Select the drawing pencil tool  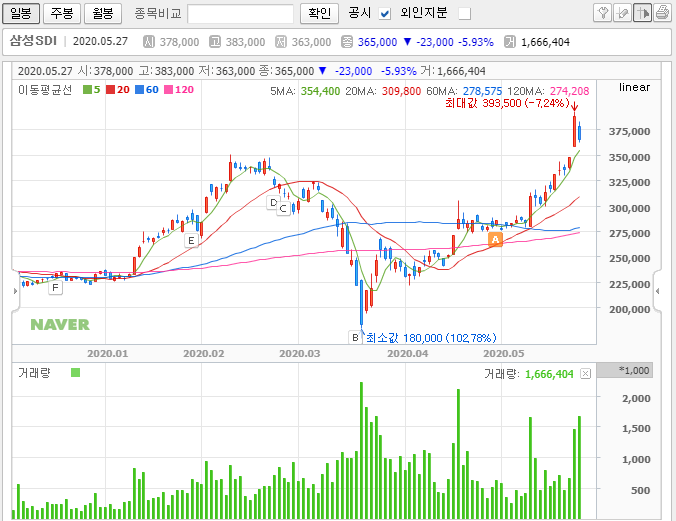[x=623, y=13]
